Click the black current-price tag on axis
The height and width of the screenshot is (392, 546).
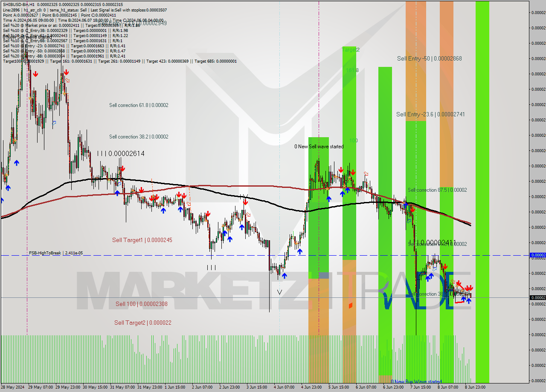pos(537,297)
